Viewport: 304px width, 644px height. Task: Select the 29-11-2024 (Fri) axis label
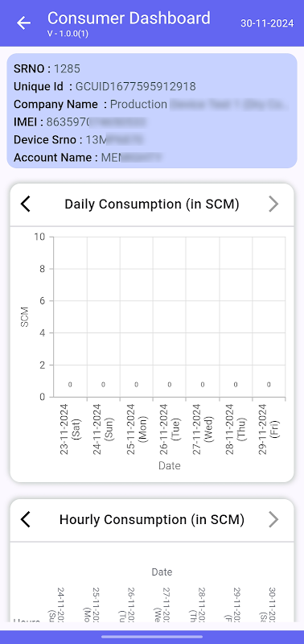(x=269, y=429)
